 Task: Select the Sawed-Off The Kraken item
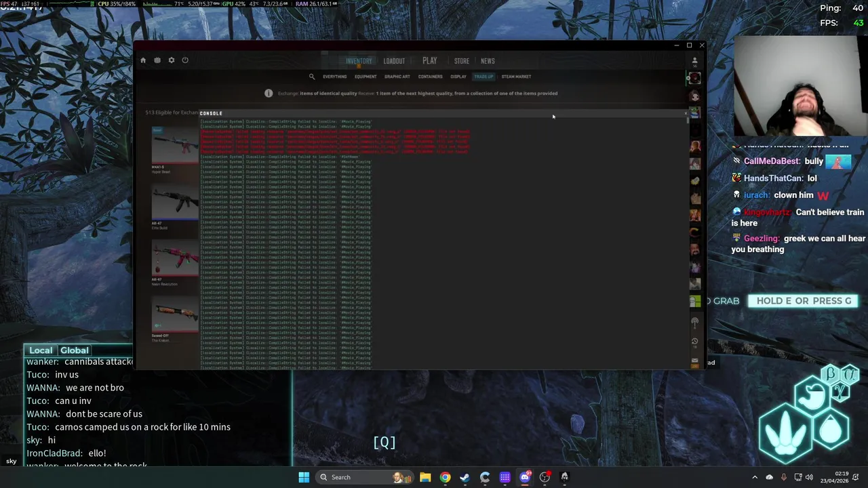[174, 319]
